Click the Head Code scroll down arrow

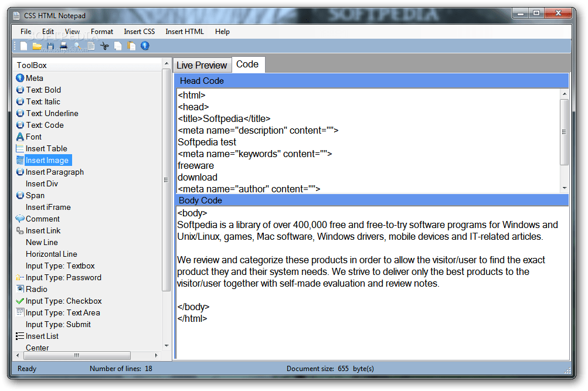click(x=565, y=188)
